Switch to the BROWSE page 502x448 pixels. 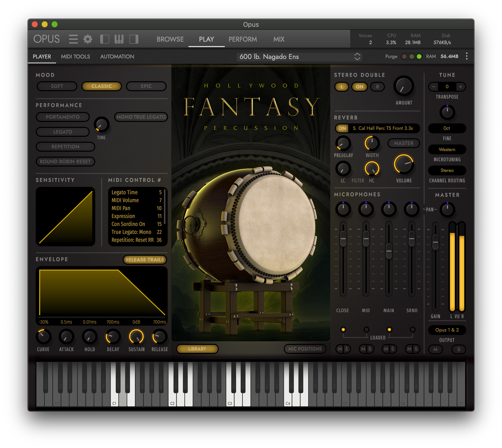tap(170, 39)
